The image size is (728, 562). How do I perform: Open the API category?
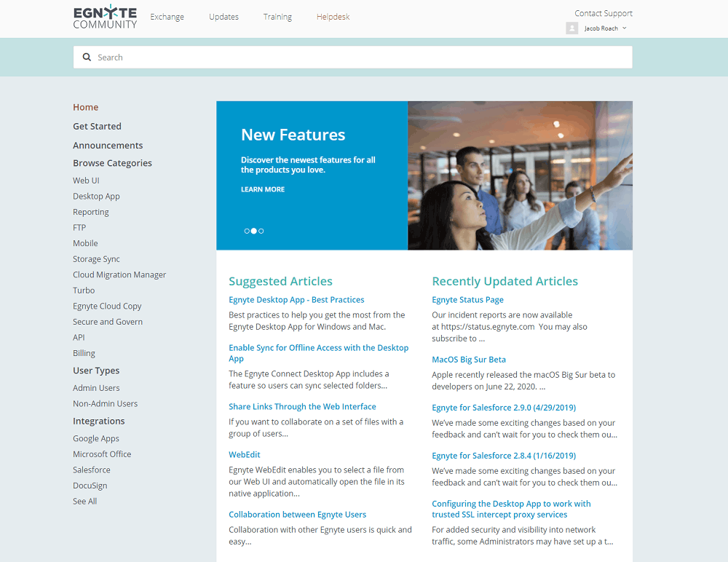tap(79, 338)
